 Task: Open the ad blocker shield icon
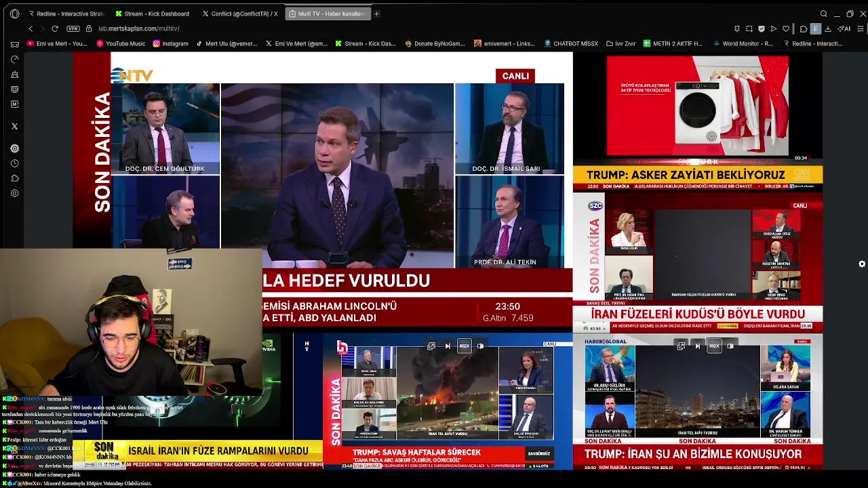click(x=762, y=28)
